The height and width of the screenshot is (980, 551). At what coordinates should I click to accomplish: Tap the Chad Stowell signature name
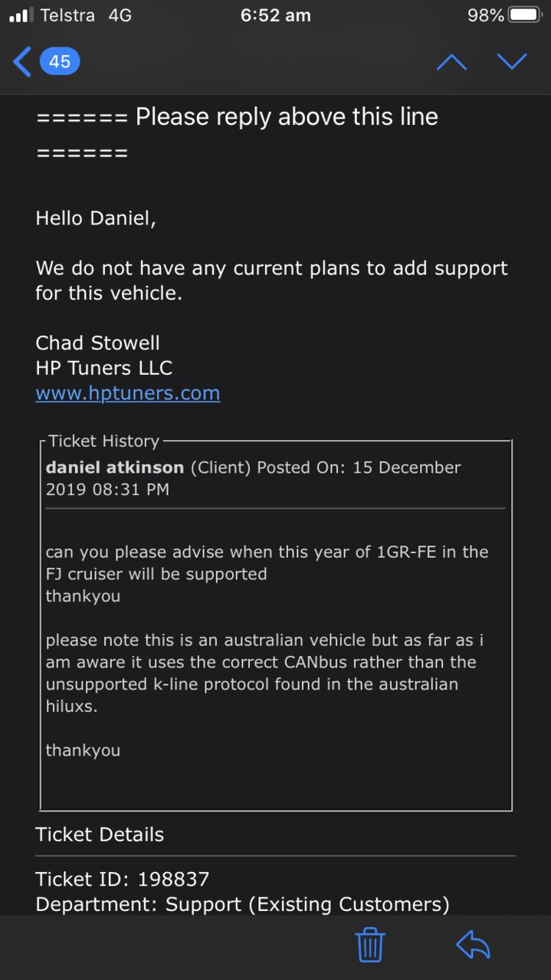click(x=97, y=343)
